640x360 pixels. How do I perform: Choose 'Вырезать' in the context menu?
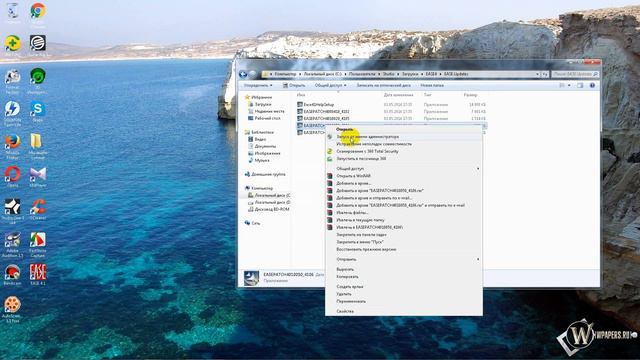coord(345,269)
